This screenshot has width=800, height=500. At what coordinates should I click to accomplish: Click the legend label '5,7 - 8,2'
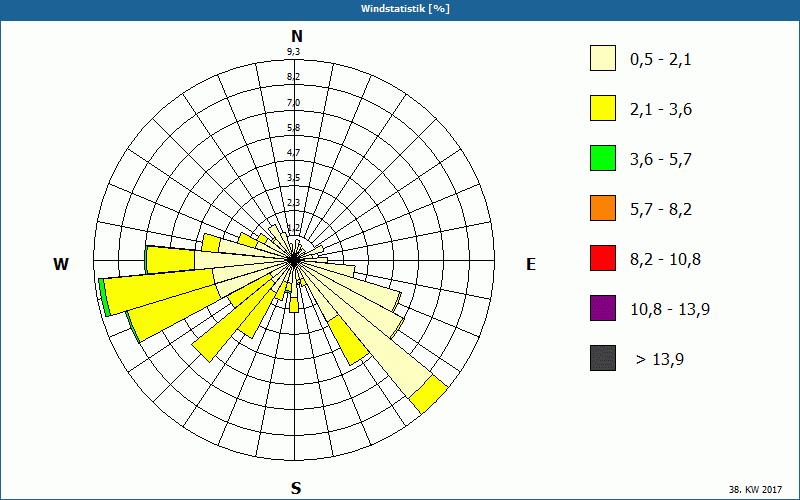point(661,210)
